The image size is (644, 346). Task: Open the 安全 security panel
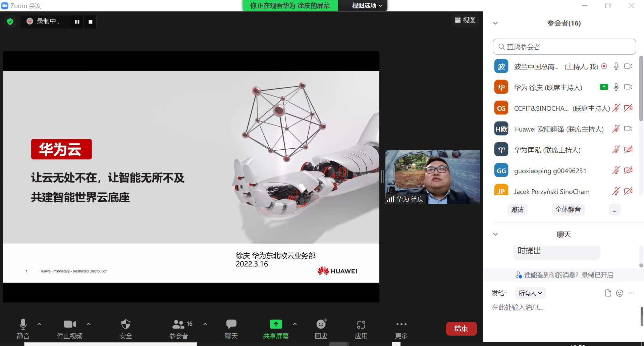coord(125,324)
